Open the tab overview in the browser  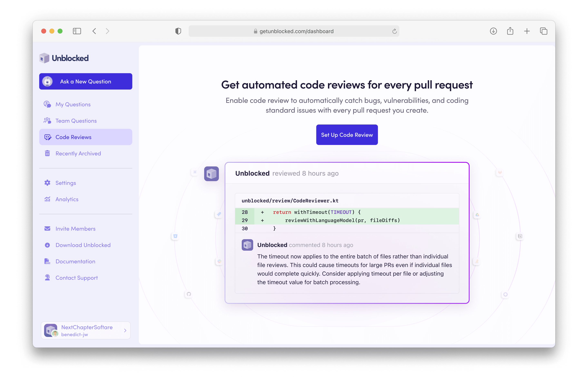pyautogui.click(x=544, y=31)
